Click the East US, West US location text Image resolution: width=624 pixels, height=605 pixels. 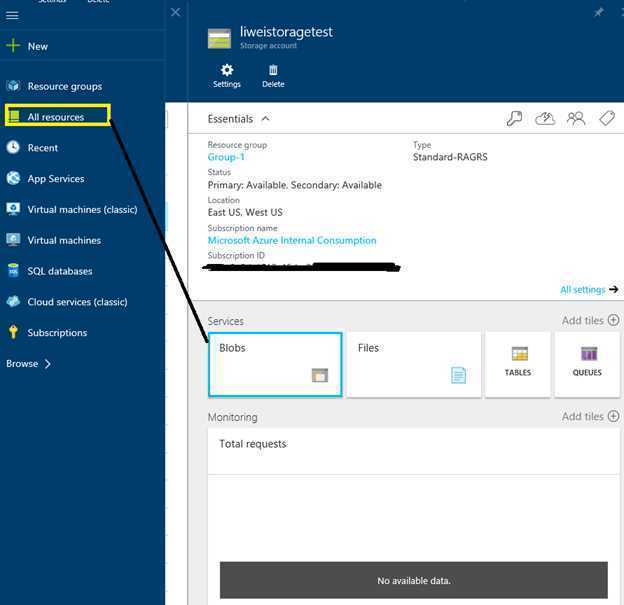pyautogui.click(x=245, y=212)
